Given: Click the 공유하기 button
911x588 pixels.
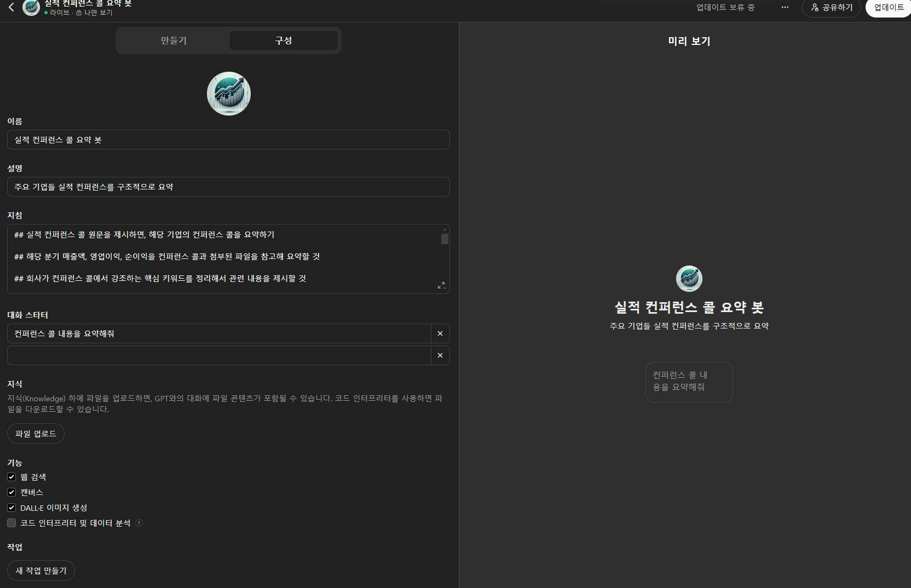Looking at the screenshot, I should pos(832,8).
